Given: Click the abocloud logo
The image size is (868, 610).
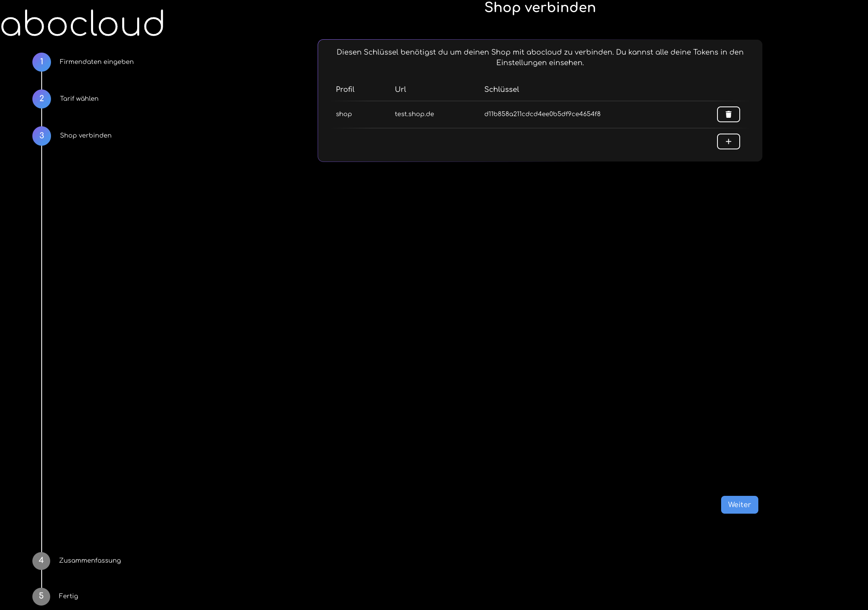Looking at the screenshot, I should tap(82, 23).
